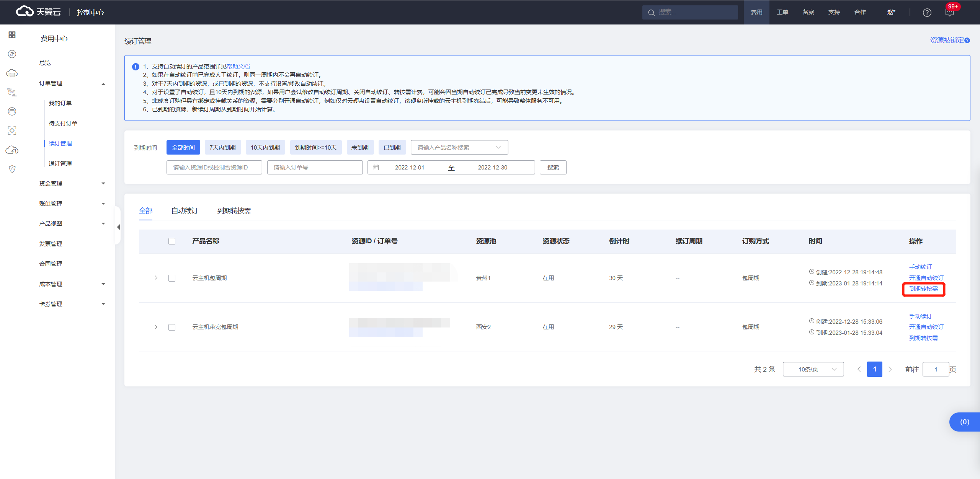Open the 10条/页 page size dropdown

(x=813, y=369)
